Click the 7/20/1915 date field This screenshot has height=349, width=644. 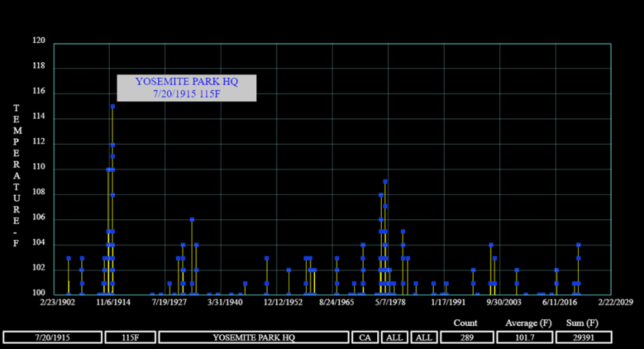coord(52,337)
